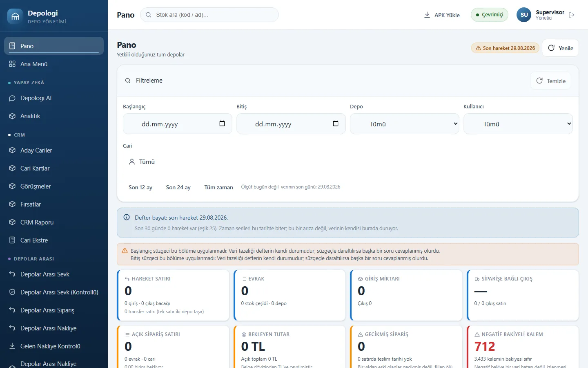This screenshot has width=588, height=368.
Task: Click the Başlangıç date input field
Action: (178, 124)
